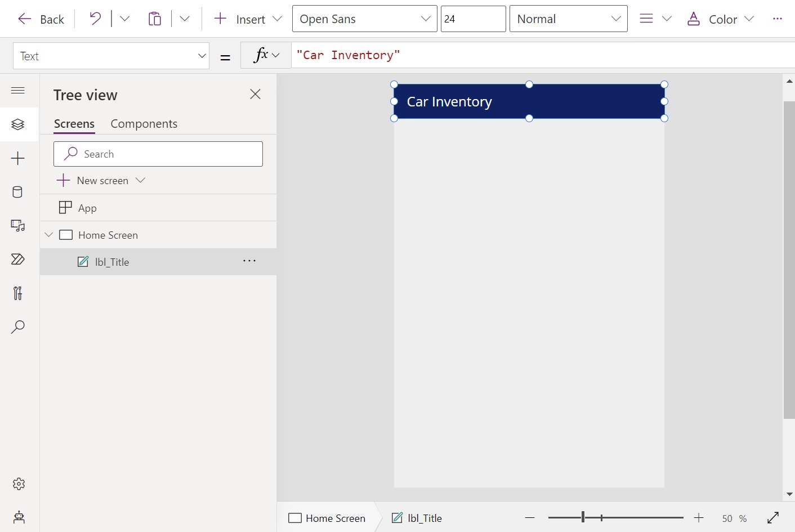Select the Search icon in the left rail
This screenshot has width=795, height=532.
(x=19, y=327)
